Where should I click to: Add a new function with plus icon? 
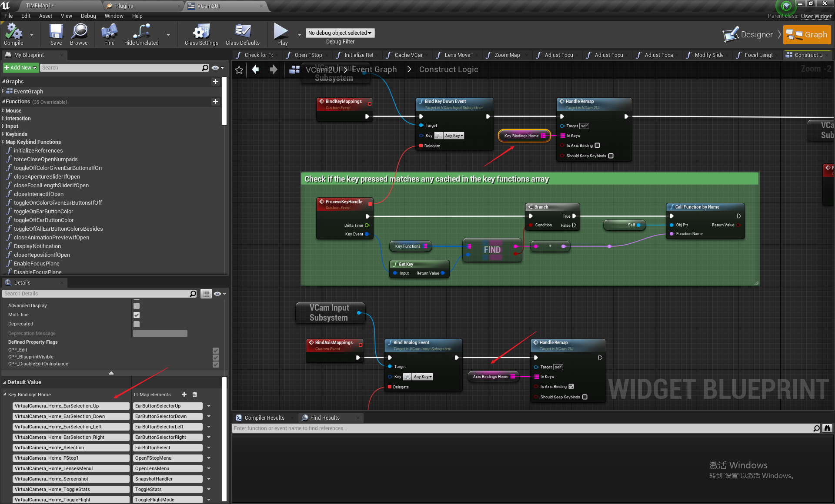tap(215, 102)
